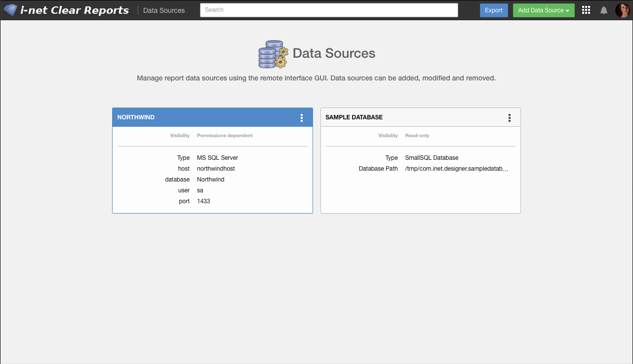Open the user avatar profile menu
Viewport: 633px width, 364px height.
point(622,10)
